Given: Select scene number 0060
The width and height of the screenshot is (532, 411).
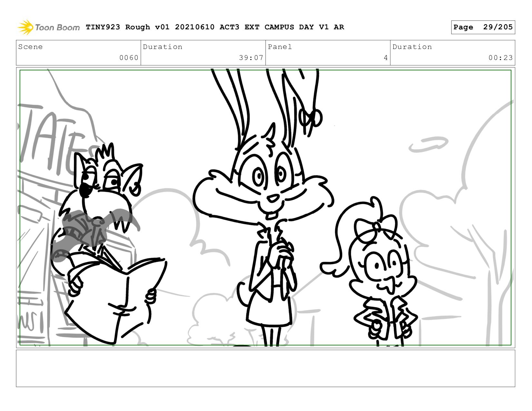Looking at the screenshot, I should point(129,58).
